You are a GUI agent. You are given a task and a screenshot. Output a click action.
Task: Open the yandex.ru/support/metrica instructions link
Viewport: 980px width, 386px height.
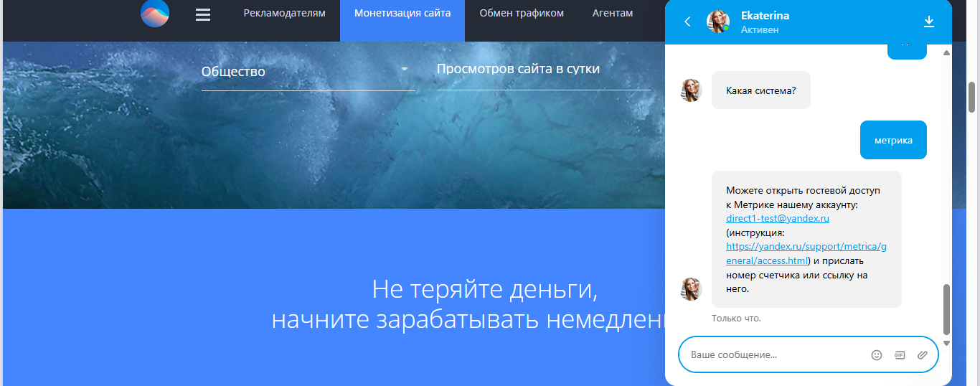click(x=806, y=253)
